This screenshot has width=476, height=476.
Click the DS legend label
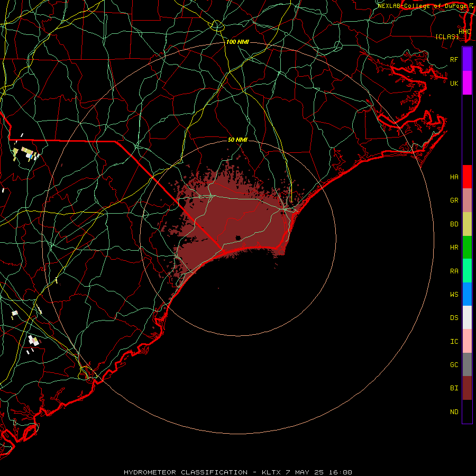pyautogui.click(x=454, y=318)
